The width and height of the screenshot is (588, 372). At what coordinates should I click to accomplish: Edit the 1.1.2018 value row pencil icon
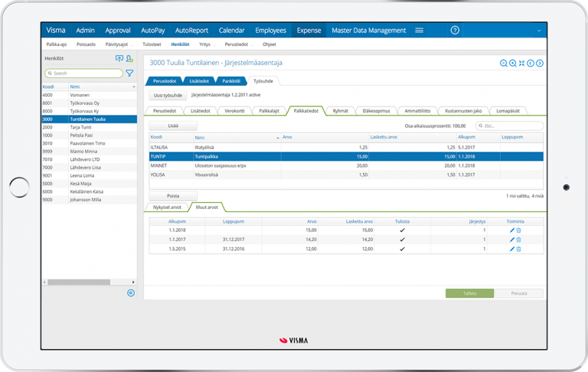[512, 230]
